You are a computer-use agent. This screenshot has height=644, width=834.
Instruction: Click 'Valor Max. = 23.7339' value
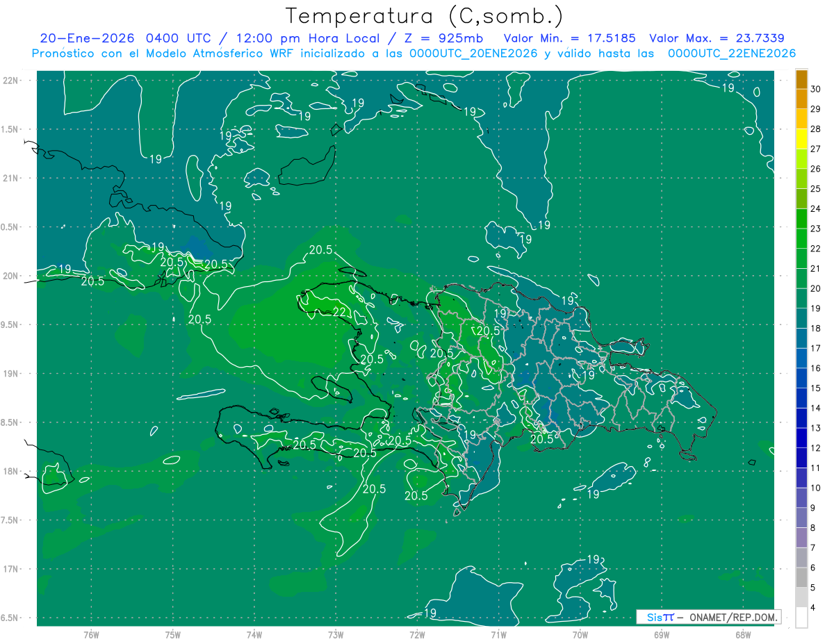point(717,38)
